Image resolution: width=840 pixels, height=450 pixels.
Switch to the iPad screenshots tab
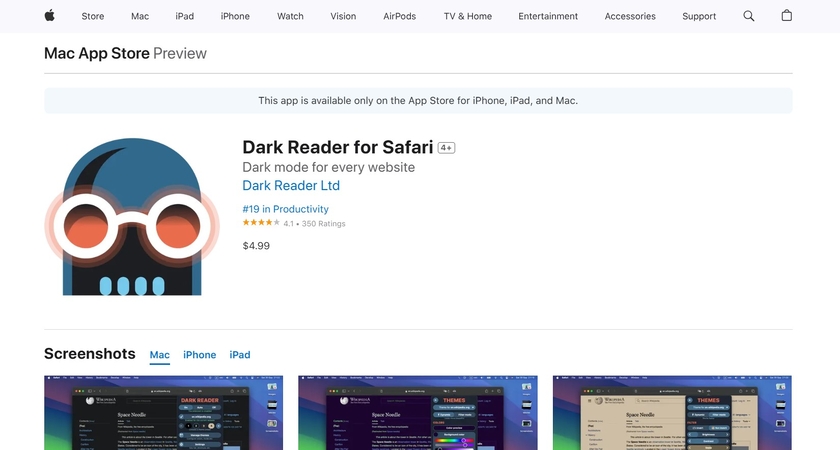coord(239,355)
